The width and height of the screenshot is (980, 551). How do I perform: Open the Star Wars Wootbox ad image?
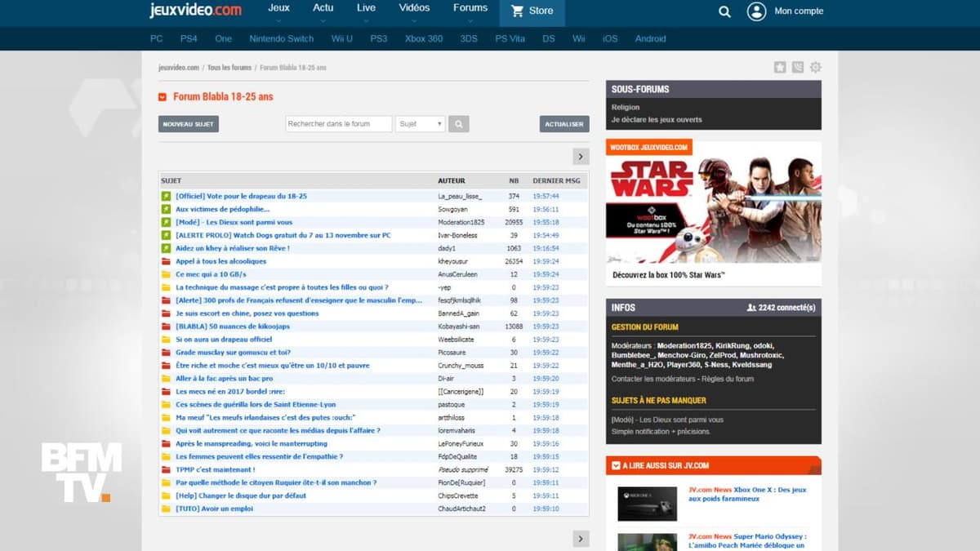tap(713, 202)
